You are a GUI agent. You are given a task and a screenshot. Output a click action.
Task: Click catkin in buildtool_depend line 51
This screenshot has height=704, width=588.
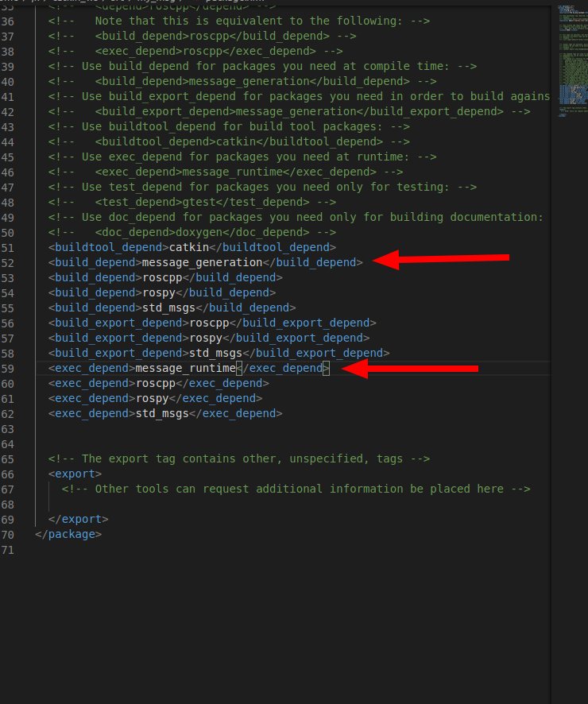pyautogui.click(x=189, y=247)
